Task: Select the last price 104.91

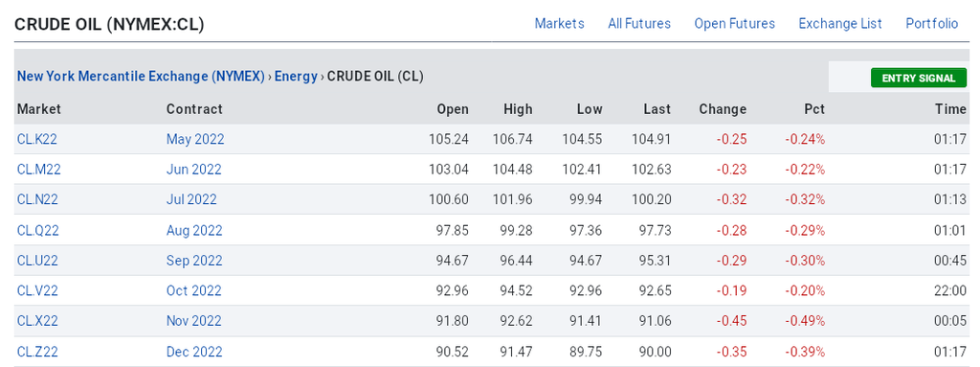Action: click(651, 139)
